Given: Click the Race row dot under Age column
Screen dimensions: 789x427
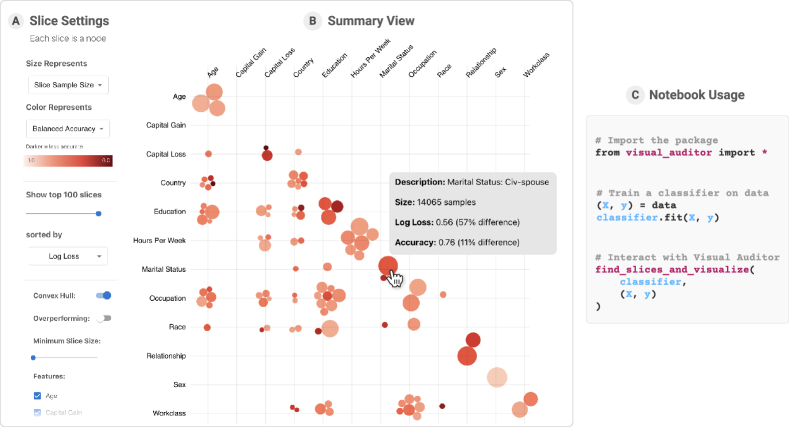Looking at the screenshot, I should 208,327.
